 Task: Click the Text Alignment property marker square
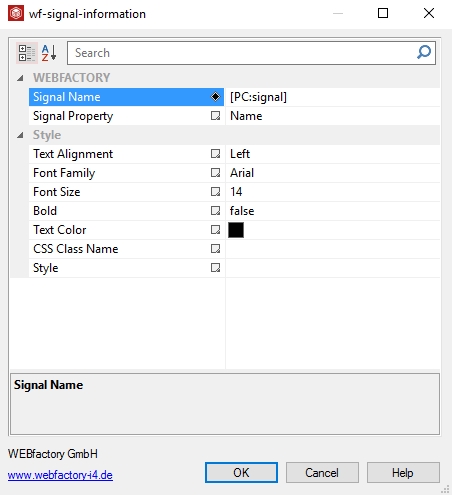click(x=215, y=154)
